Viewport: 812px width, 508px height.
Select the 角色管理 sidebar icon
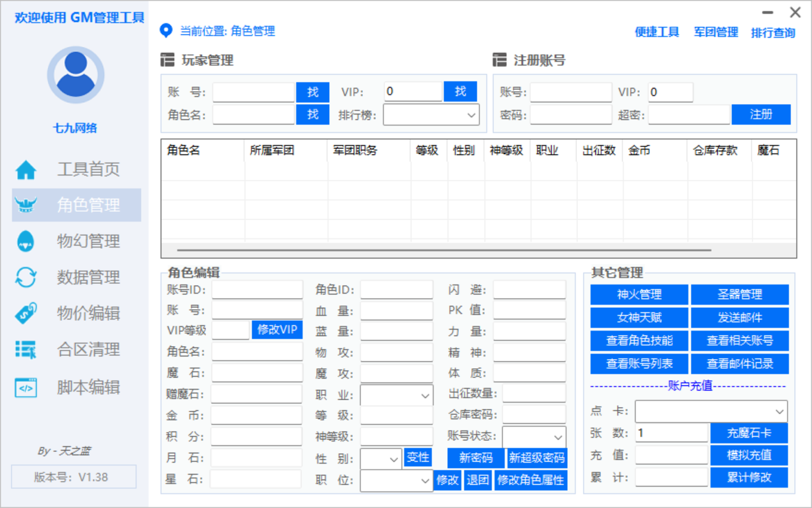25,205
